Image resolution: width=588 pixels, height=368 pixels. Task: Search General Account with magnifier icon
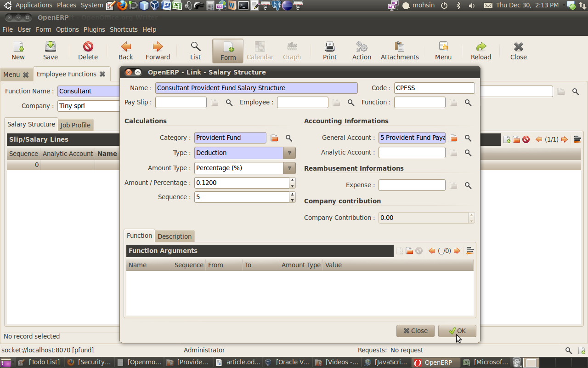coord(468,138)
